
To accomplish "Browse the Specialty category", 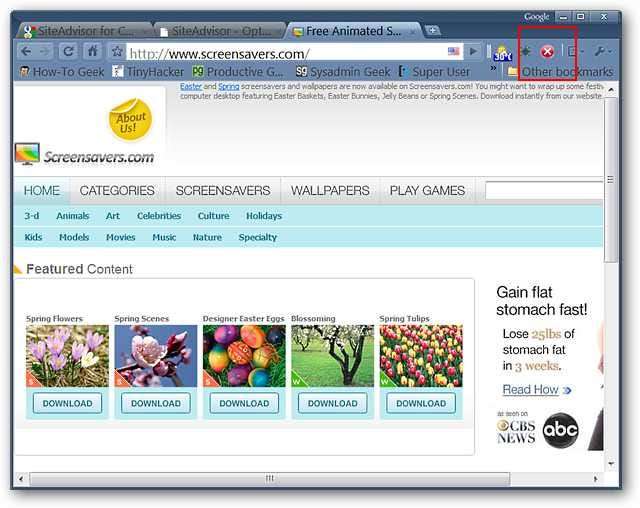I will point(258,237).
